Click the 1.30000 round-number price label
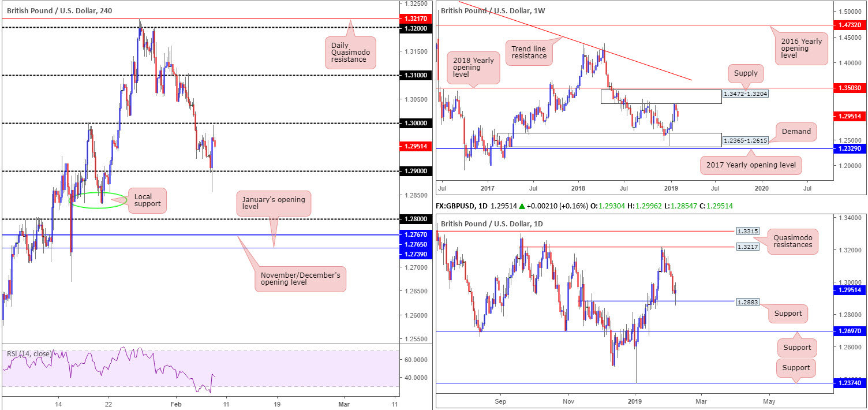This screenshot has width=868, height=410. pyautogui.click(x=416, y=123)
